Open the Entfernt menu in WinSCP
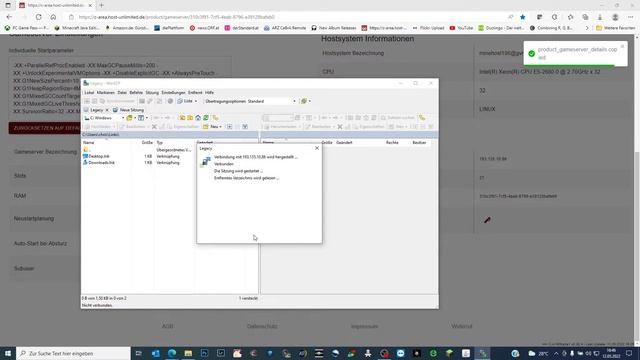Viewport: 640px width, 360px height. point(195,93)
